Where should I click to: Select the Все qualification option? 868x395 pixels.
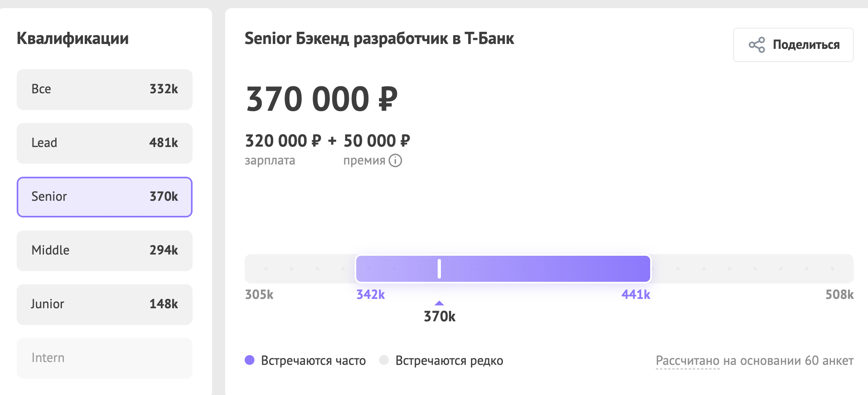coord(104,89)
